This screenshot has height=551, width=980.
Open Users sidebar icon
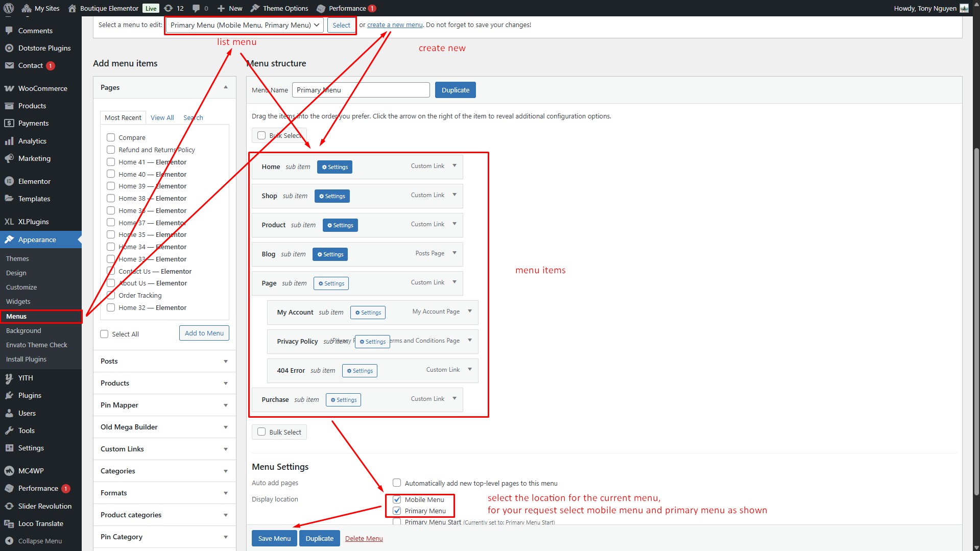click(9, 413)
